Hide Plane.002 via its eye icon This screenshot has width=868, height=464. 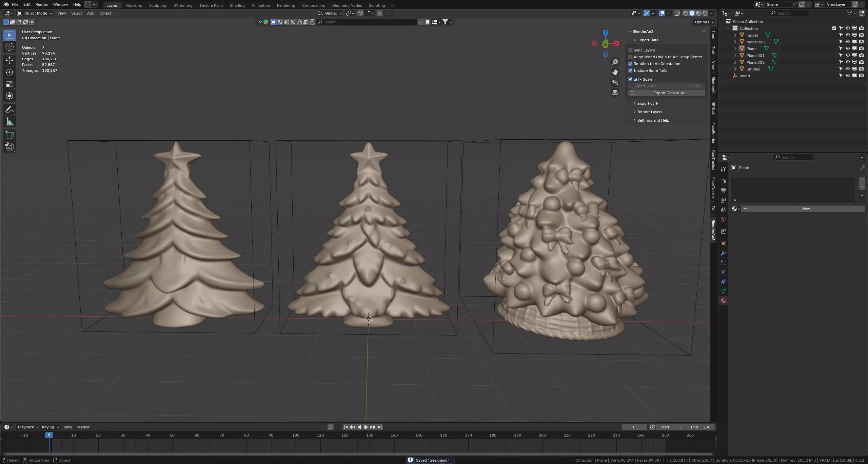click(x=848, y=62)
